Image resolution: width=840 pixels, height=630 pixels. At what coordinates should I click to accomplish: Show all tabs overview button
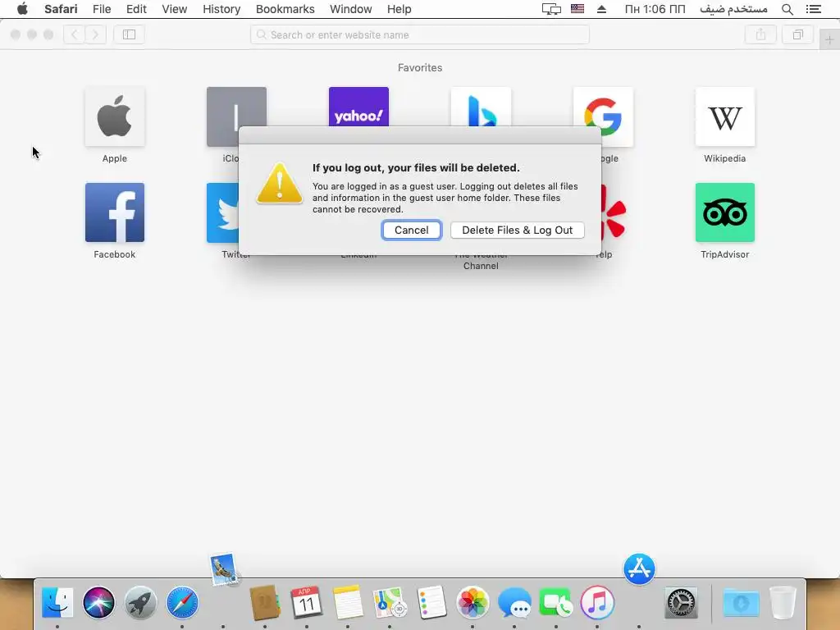tap(797, 34)
